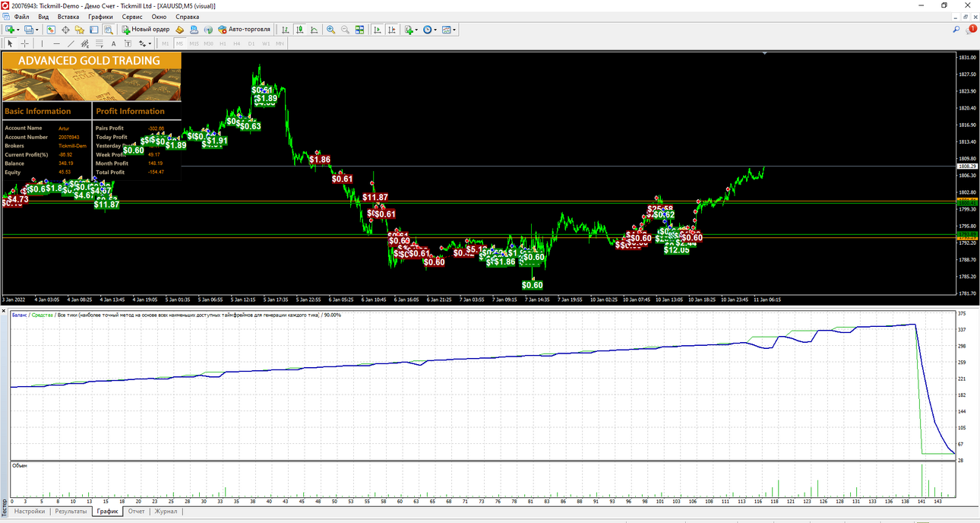Select the M5 timeframe
The image size is (980, 523).
(179, 43)
